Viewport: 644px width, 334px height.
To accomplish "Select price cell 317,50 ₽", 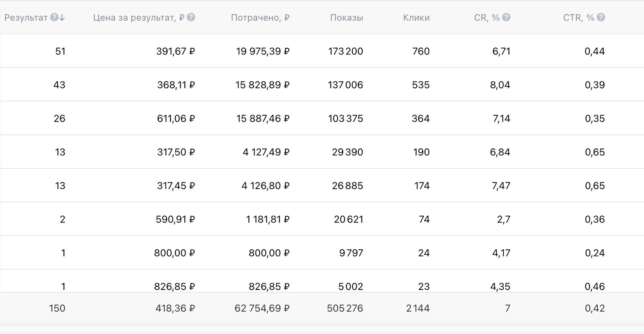I will (176, 152).
